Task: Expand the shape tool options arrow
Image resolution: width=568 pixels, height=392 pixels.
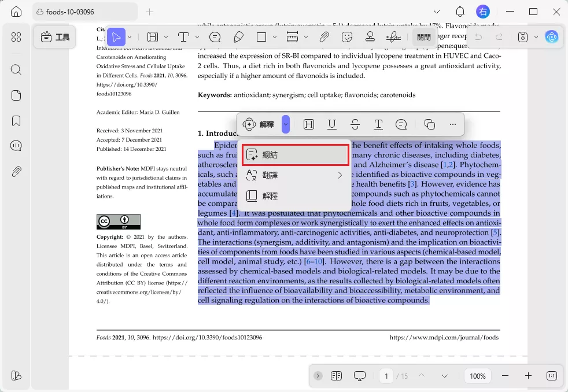Action: pyautogui.click(x=275, y=37)
